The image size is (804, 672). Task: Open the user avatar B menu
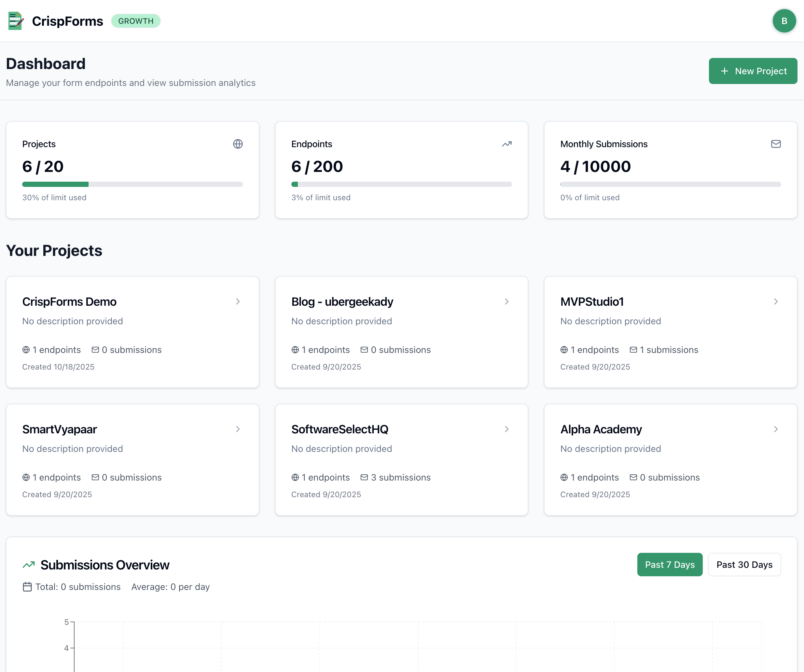pyautogui.click(x=784, y=21)
